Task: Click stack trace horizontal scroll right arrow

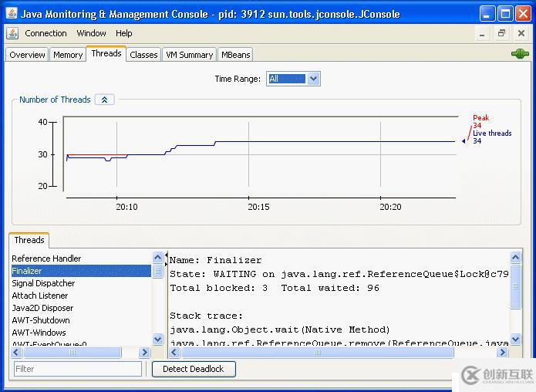Action: tap(503, 353)
